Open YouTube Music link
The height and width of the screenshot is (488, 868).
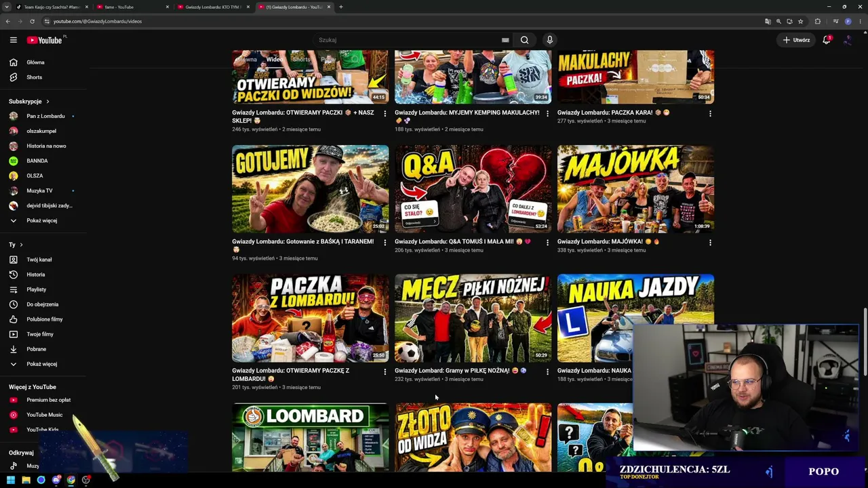coord(43,415)
